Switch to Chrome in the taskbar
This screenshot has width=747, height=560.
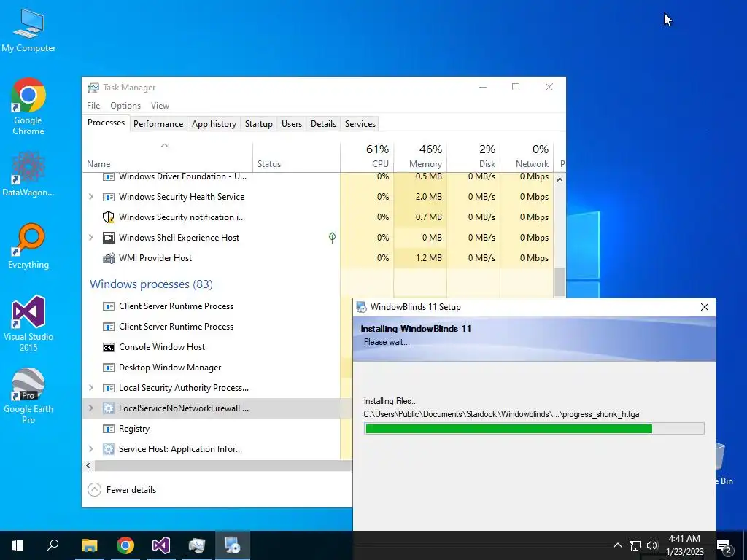click(x=125, y=545)
